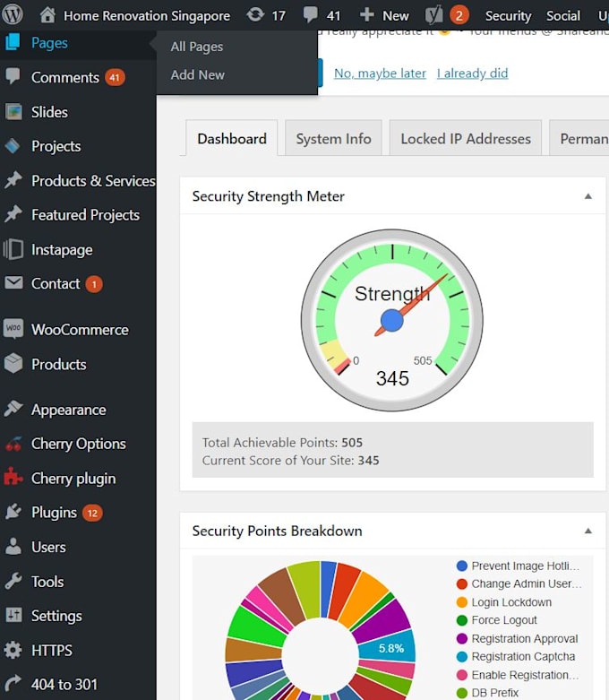Click the Products box icon

13,363
